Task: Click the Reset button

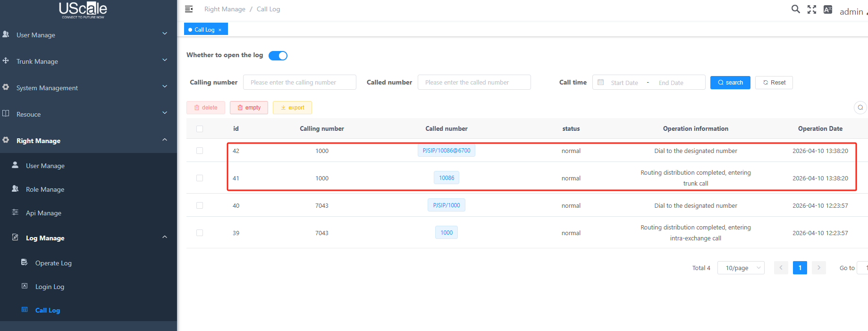Action: point(774,83)
